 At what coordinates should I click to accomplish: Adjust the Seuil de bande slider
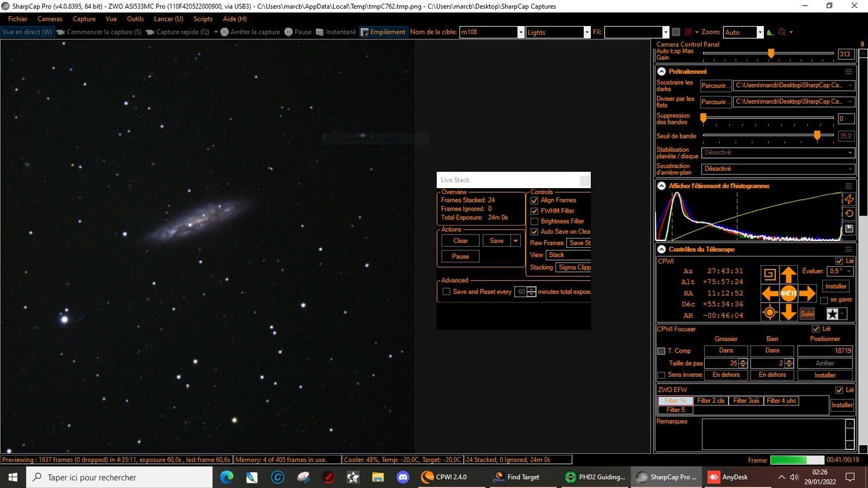pos(817,135)
